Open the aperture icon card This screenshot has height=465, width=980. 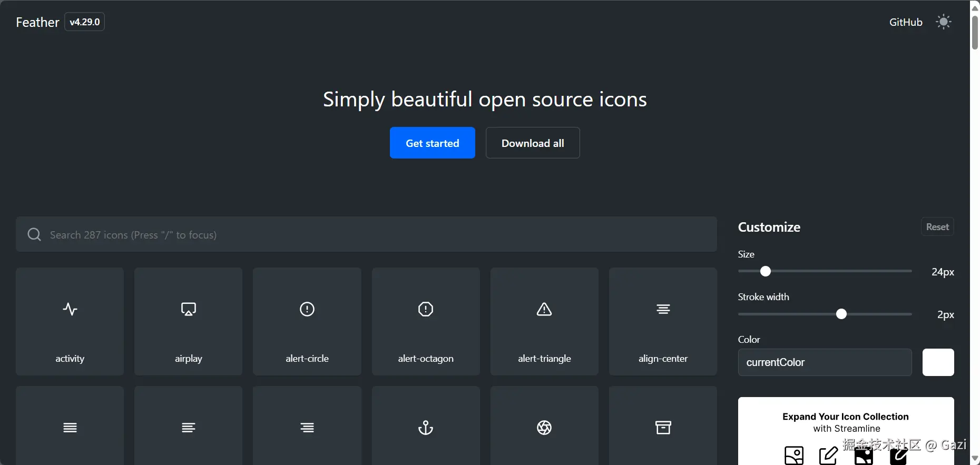point(544,426)
